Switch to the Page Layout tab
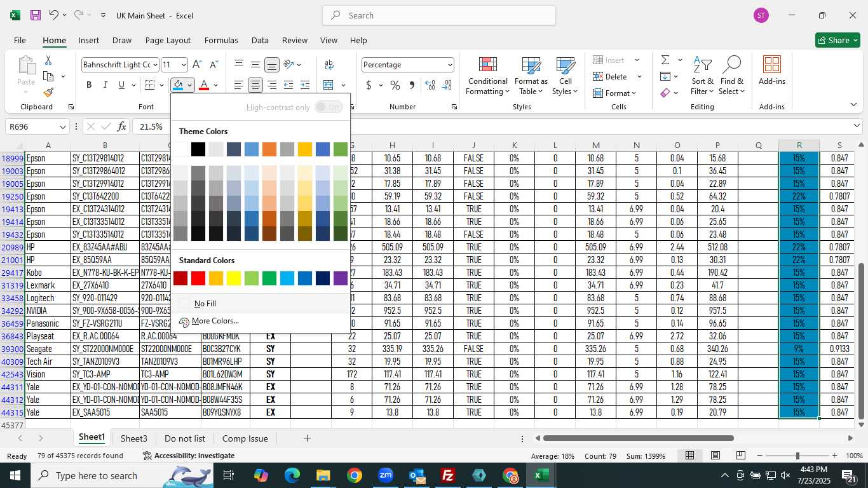 click(x=168, y=40)
